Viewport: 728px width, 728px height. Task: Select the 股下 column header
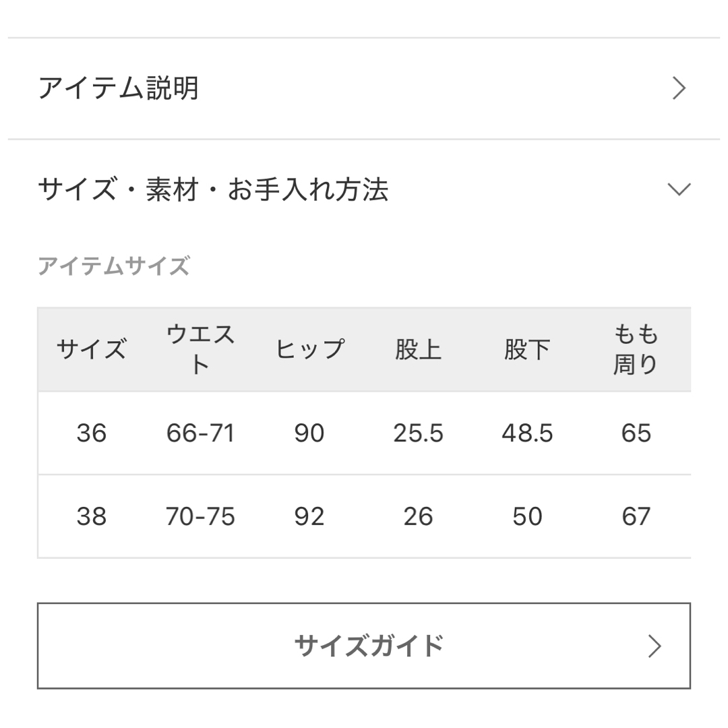[527, 349]
